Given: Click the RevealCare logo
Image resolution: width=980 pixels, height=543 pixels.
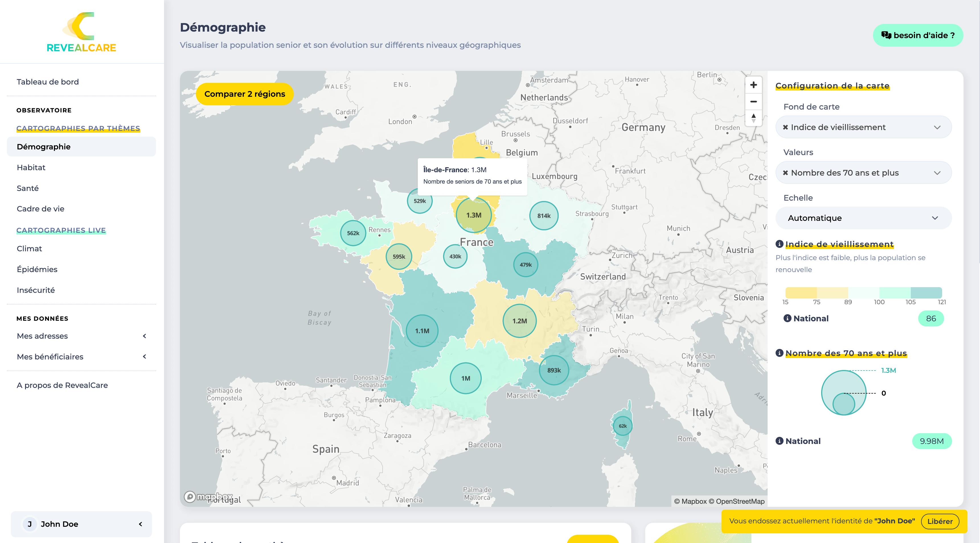Looking at the screenshot, I should coord(81,32).
